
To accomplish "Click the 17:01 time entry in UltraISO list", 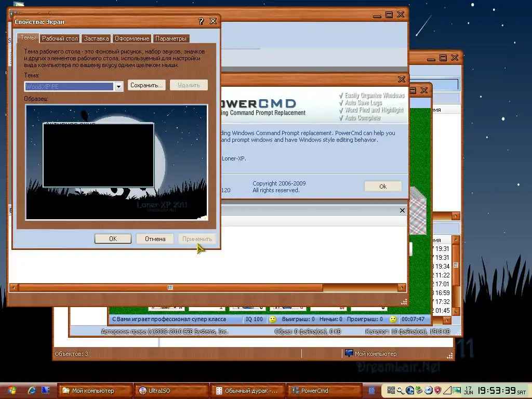I will click(443, 284).
